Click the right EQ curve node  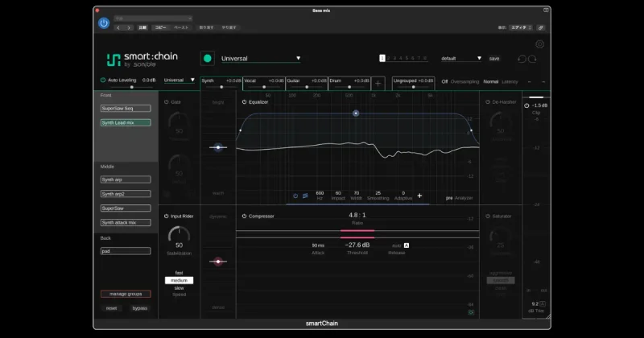pos(471,130)
